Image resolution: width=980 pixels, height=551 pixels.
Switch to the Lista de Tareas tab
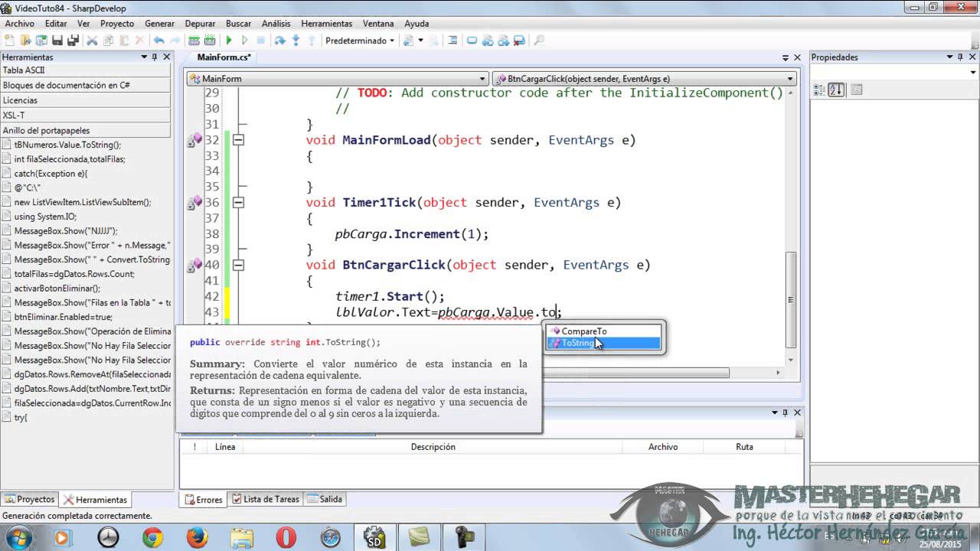click(x=265, y=499)
